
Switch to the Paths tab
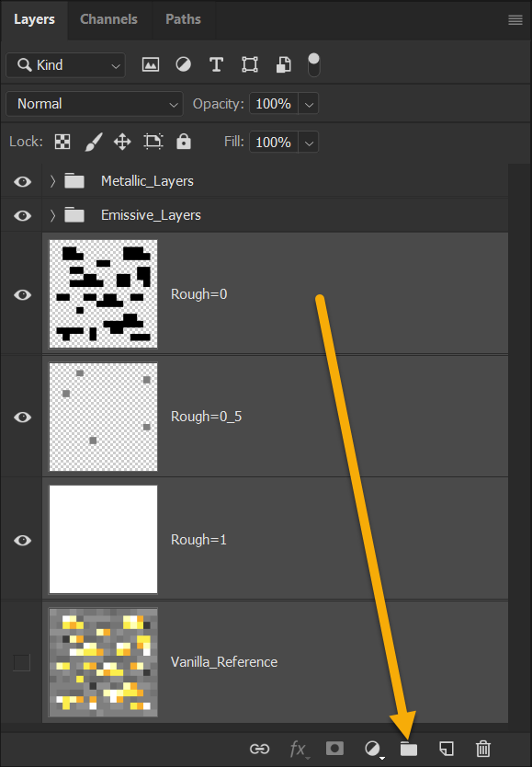tap(183, 19)
